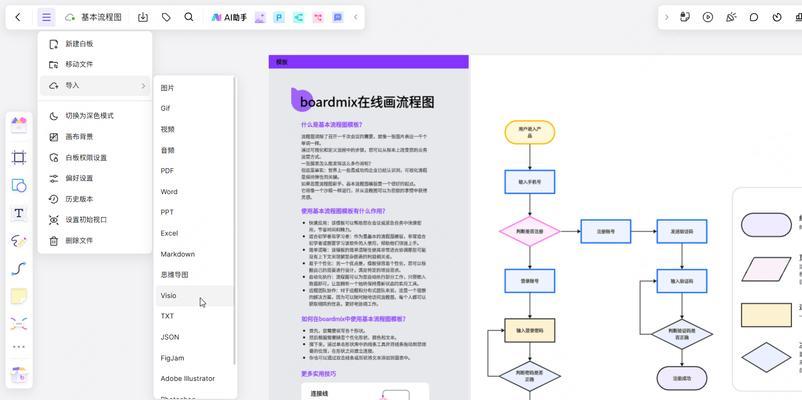Choose 移动文件 from the menu

(95, 64)
